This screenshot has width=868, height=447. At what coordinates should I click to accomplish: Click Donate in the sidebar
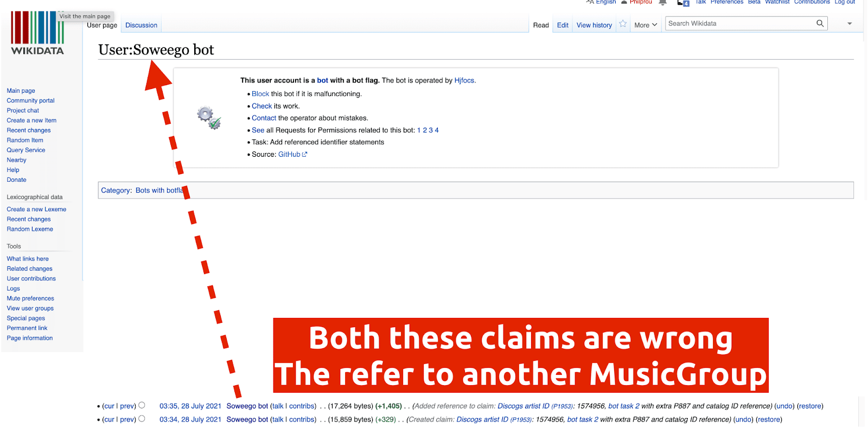point(16,180)
